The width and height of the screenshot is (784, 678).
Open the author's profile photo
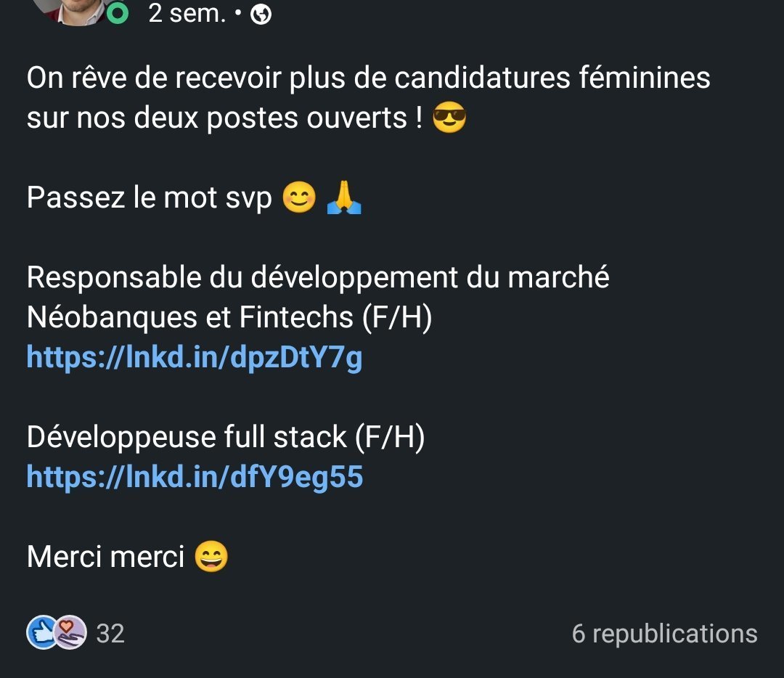[75, 11]
